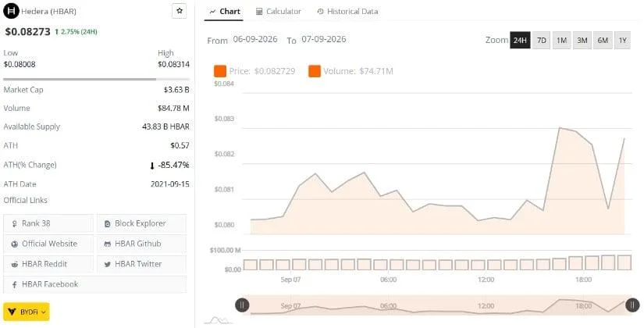This screenshot has width=644, height=328.
Task: Click the Twitter bird icon
Action: 108,264
